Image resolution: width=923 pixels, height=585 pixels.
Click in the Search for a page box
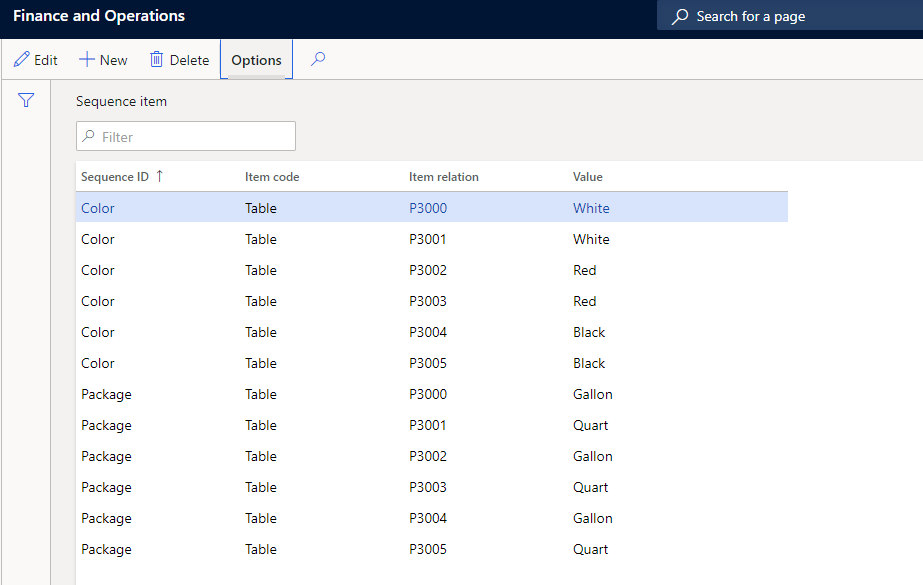click(790, 15)
